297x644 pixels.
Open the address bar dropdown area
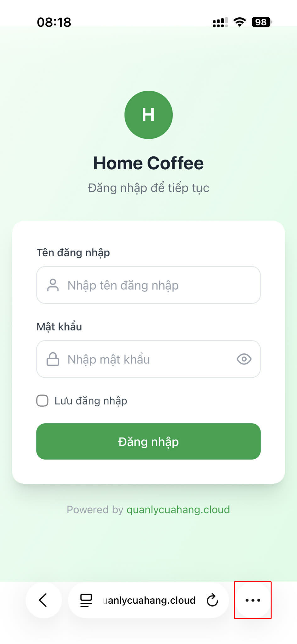point(148,600)
